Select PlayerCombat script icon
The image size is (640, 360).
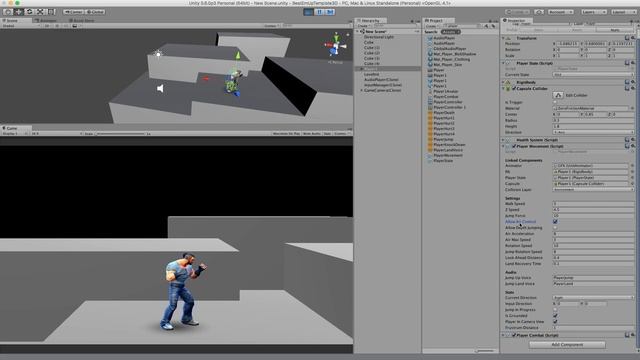(430, 97)
